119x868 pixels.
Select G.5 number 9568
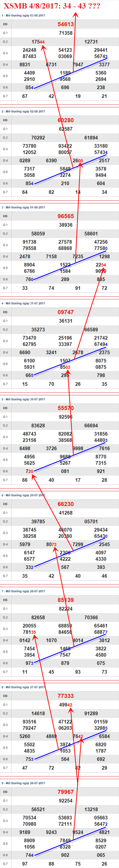[65, 79]
